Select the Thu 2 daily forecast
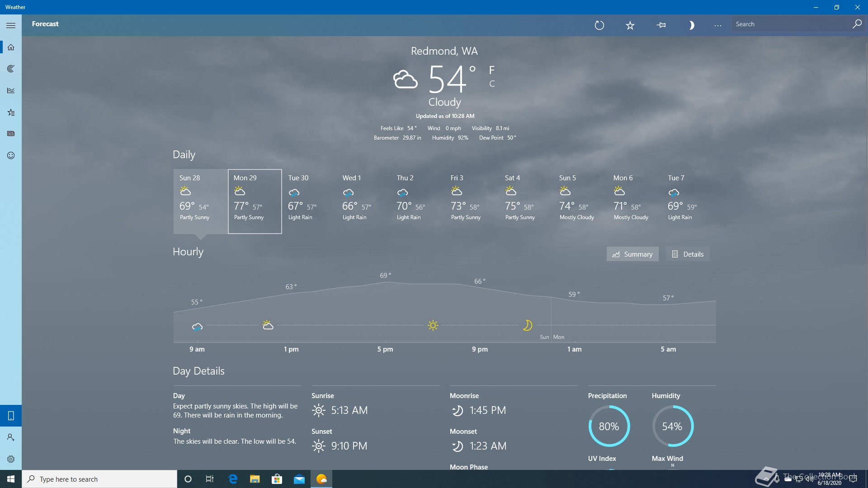 point(418,202)
